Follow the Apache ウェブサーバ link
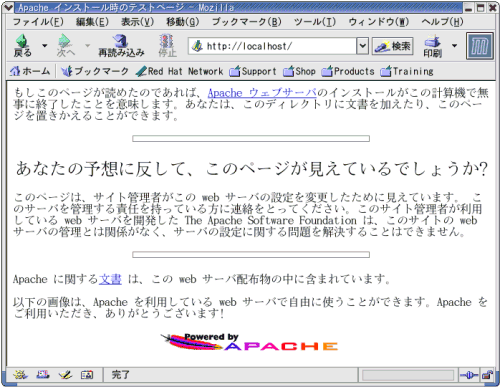This screenshot has height=387, width=500. [262, 93]
